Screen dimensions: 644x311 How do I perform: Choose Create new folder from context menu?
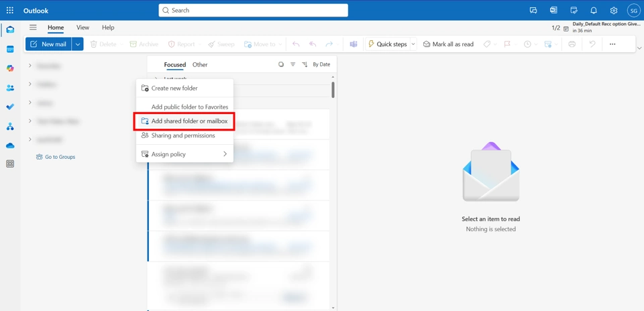pyautogui.click(x=185, y=88)
